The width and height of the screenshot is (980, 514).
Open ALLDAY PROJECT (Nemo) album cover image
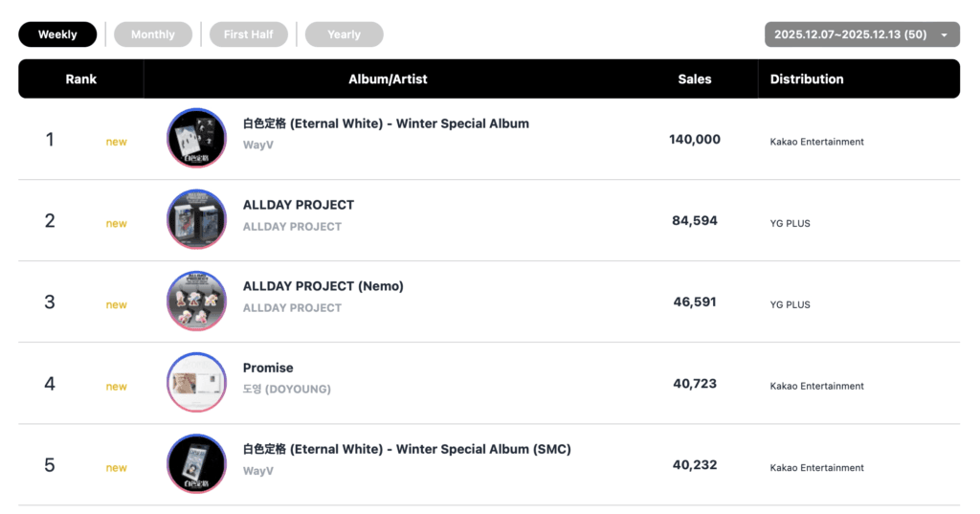click(x=196, y=302)
